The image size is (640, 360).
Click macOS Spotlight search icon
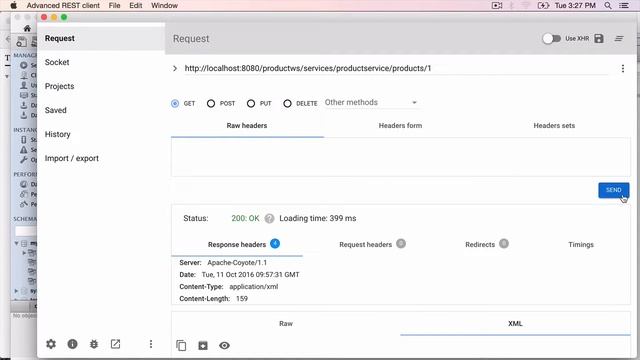point(608,5)
